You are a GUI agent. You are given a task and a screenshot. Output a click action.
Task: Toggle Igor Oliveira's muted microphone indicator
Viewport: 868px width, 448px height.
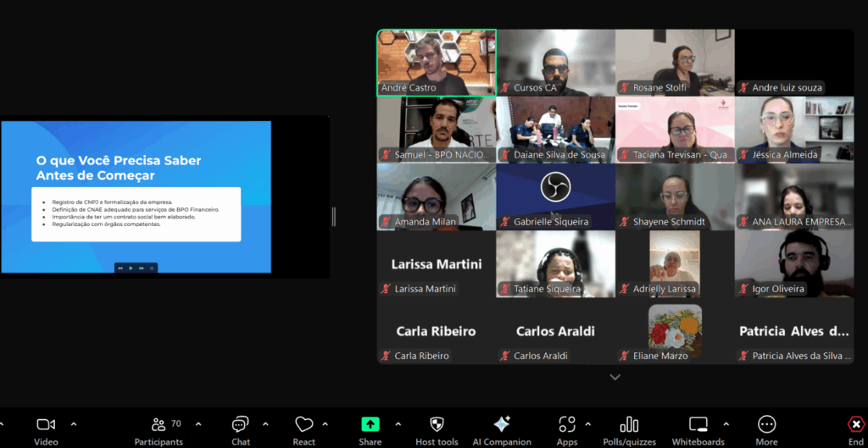pyautogui.click(x=743, y=290)
